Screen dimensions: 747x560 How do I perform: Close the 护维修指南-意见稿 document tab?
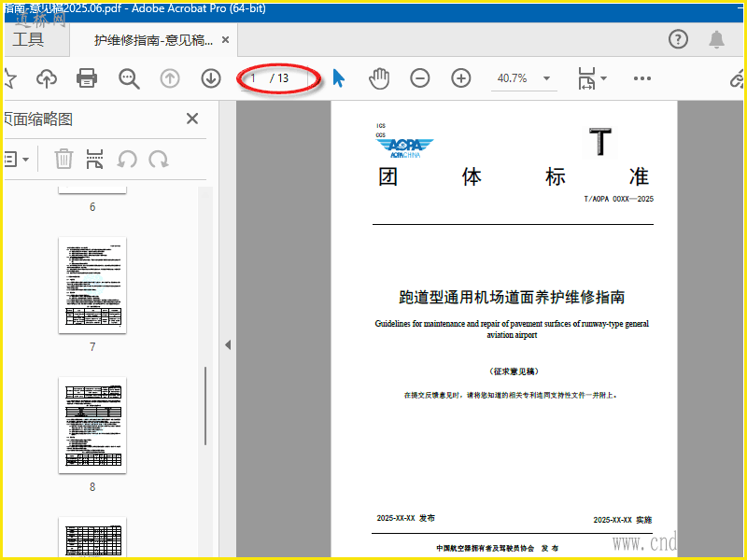point(225,40)
